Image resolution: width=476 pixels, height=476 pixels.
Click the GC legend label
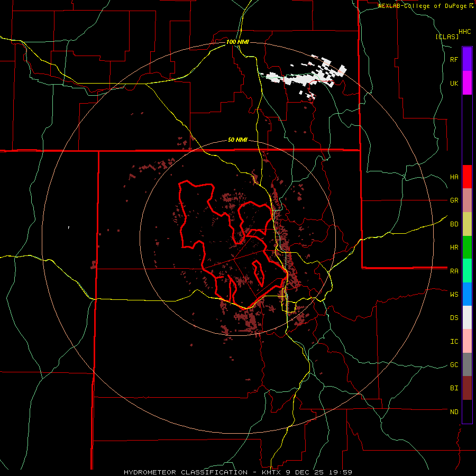pyautogui.click(x=454, y=365)
